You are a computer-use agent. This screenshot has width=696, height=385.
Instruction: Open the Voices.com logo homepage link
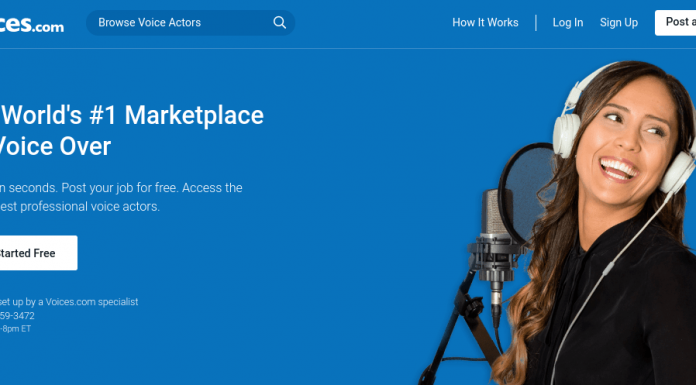pos(31,24)
